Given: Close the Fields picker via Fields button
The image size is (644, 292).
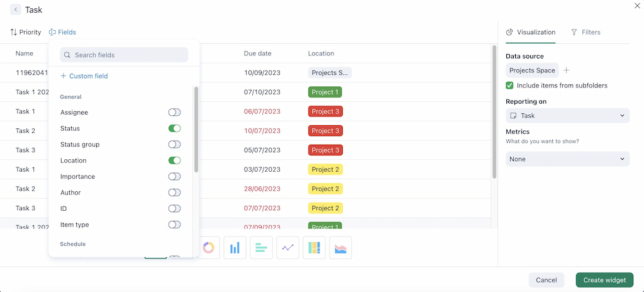Looking at the screenshot, I should pos(62,32).
